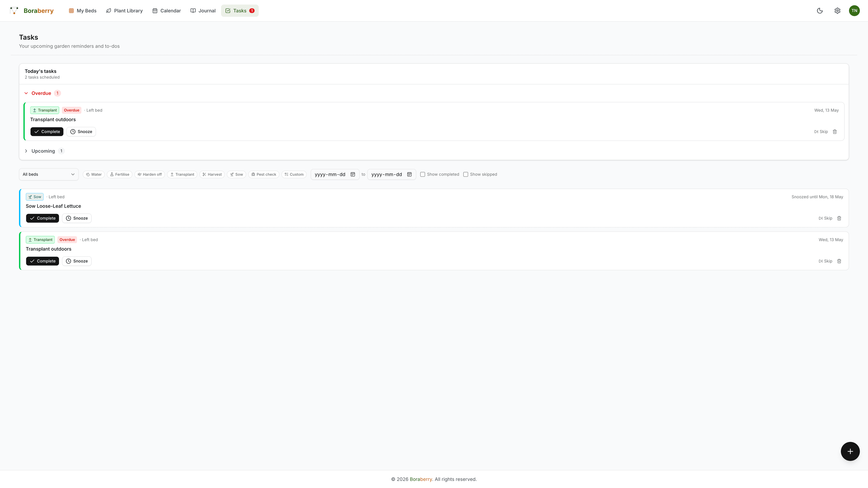868x488 pixels.
Task: Click Boraberry link in footer
Action: (x=421, y=479)
